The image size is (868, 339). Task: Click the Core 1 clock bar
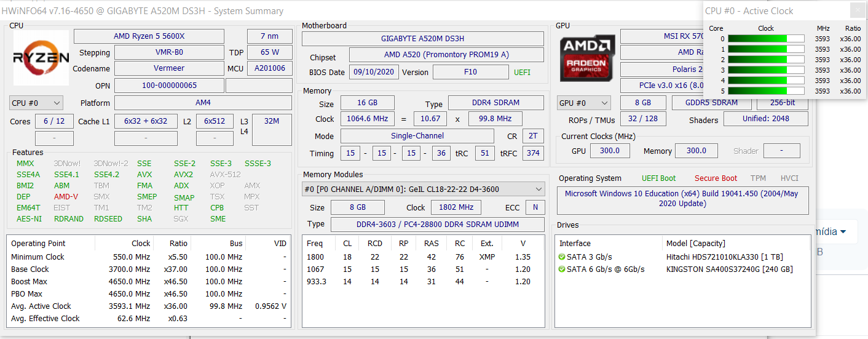pos(766,49)
